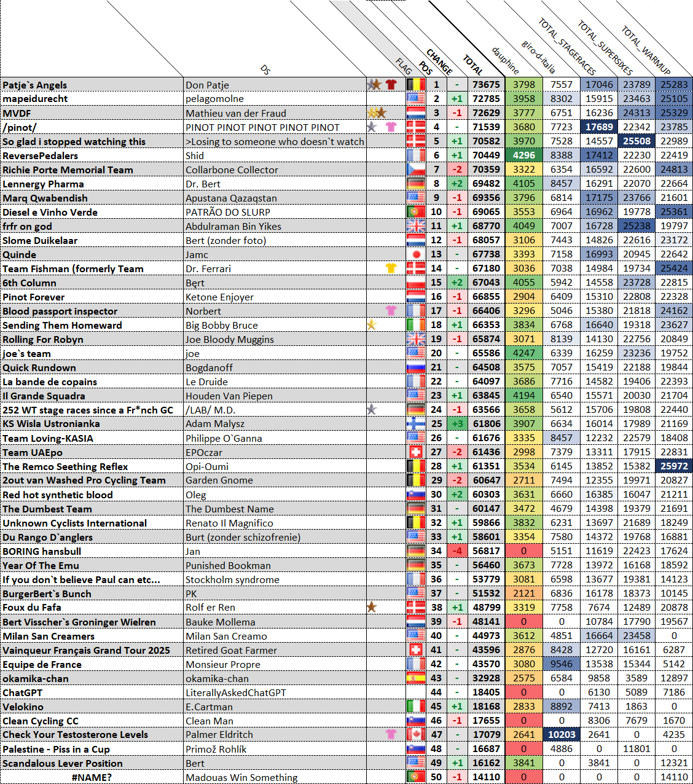This screenshot has height=784, width=693.
Task: Select the stageraces cell showing 17689
Action: pyautogui.click(x=599, y=127)
